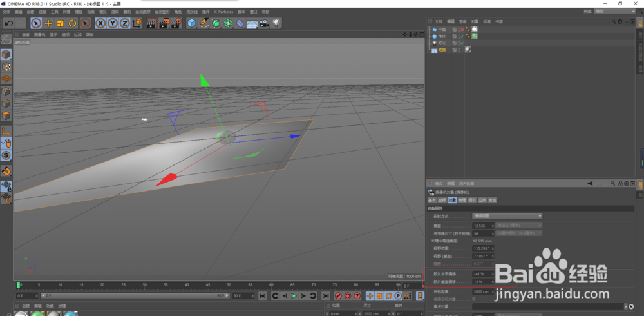Screen dimensions: 644x316
Task: Open the 过滤 viewport menu
Action: tap(78, 35)
